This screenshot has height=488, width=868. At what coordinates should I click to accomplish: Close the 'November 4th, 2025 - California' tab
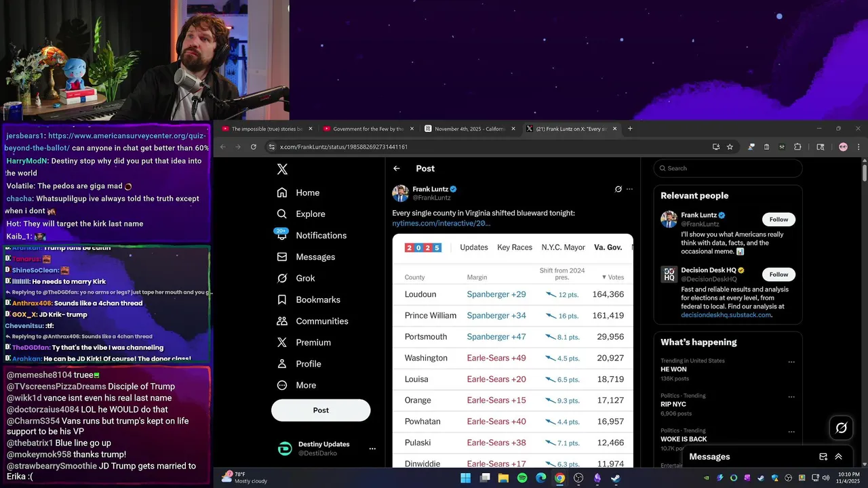point(513,129)
